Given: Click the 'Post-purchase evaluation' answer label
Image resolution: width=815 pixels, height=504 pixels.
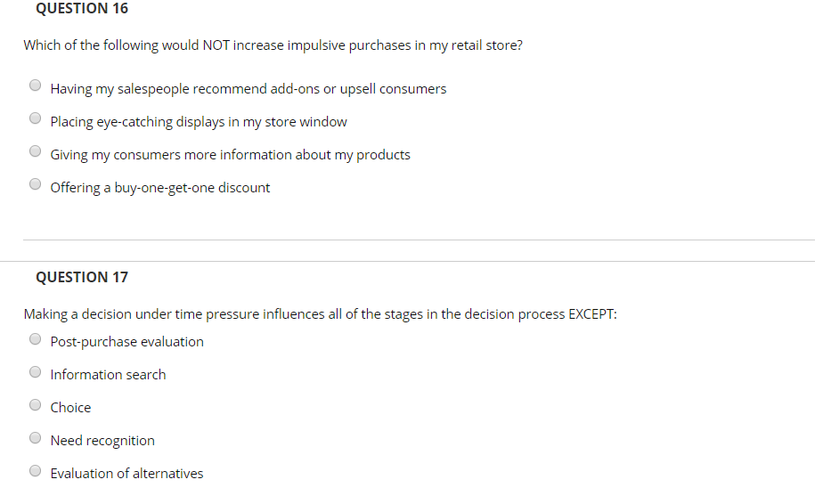Looking at the screenshot, I should tap(126, 342).
